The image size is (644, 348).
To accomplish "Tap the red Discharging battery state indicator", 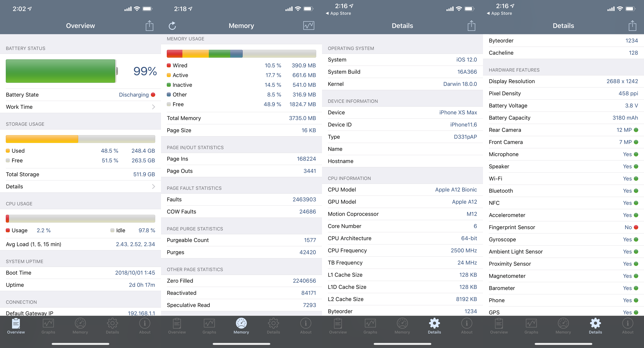I will pos(153,95).
